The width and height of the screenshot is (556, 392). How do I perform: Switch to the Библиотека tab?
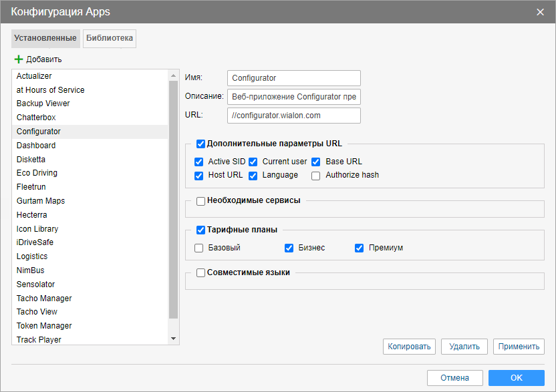(110, 39)
